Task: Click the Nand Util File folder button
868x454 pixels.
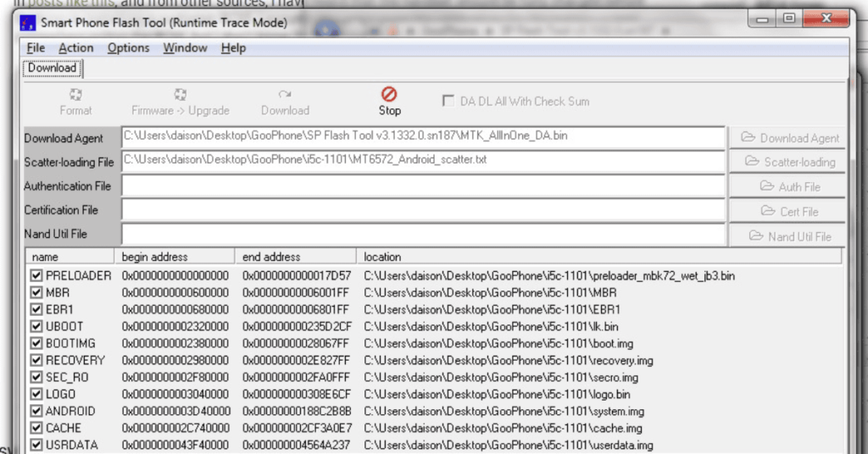Action: tap(787, 236)
